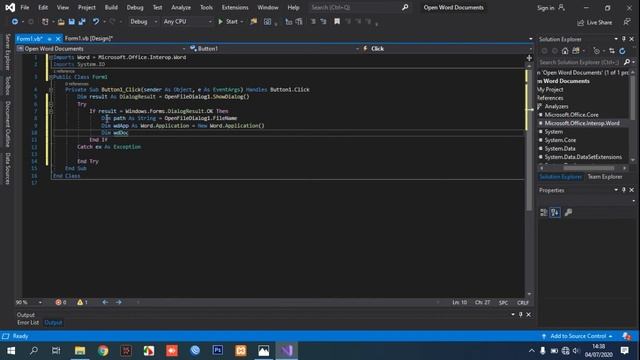Open the File menu
The image size is (640, 360).
[x=25, y=7]
